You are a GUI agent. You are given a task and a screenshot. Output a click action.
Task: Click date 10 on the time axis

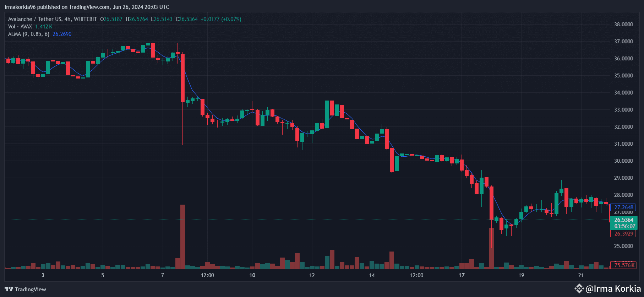tap(252, 275)
